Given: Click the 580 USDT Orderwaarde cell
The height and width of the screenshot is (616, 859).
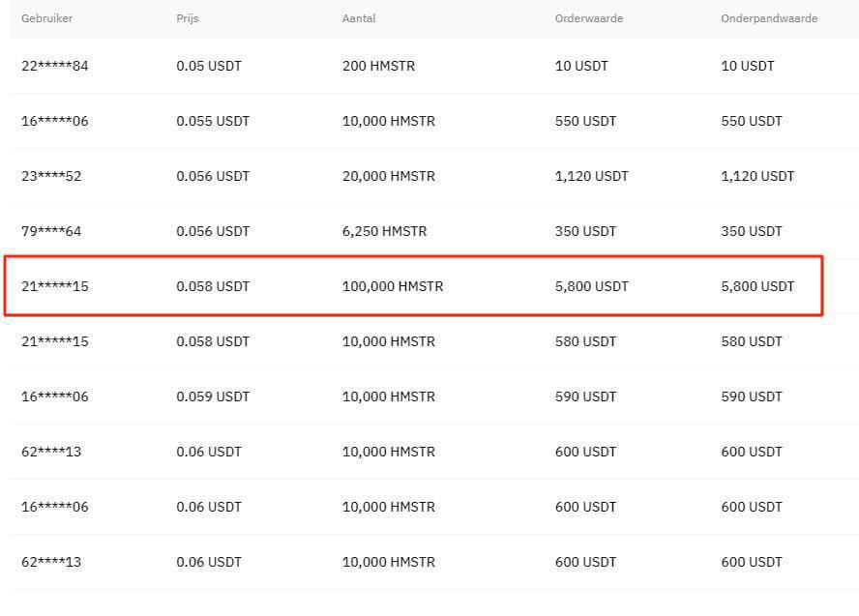Looking at the screenshot, I should coord(585,341).
